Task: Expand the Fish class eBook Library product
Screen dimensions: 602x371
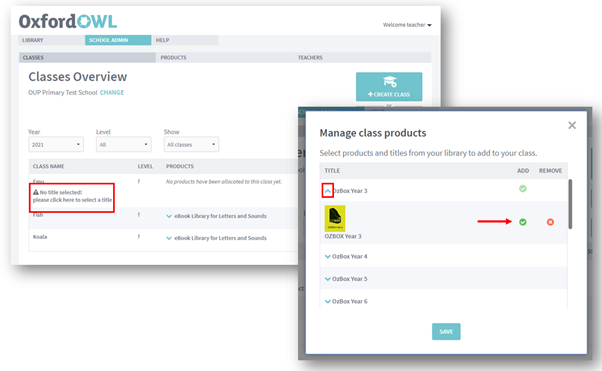Action: click(169, 216)
